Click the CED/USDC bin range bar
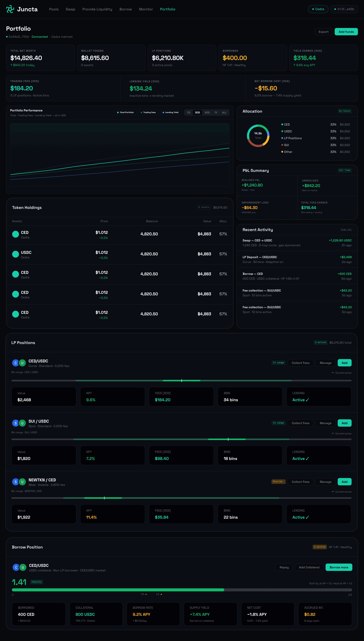364x641 pixels. [x=181, y=381]
